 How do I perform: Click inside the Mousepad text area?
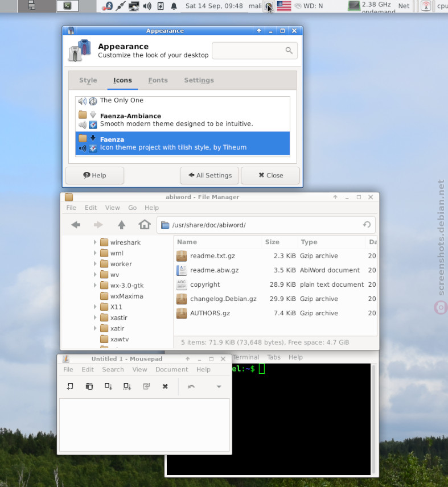145,424
